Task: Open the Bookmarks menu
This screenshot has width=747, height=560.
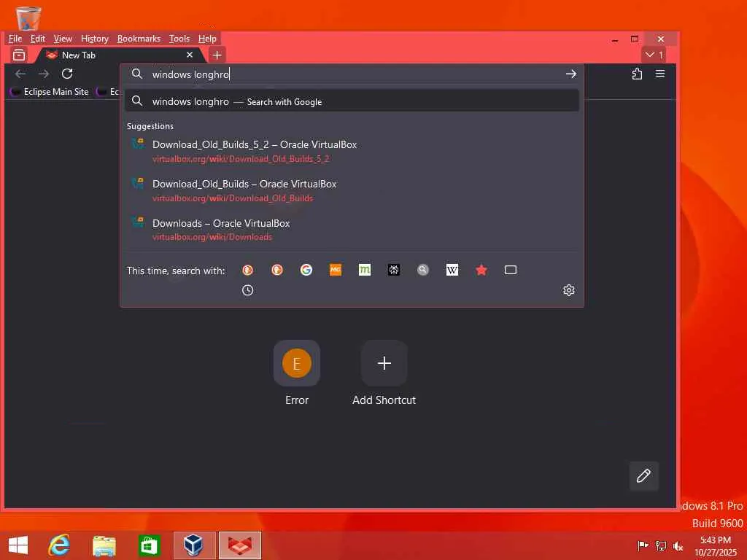Action: click(139, 39)
